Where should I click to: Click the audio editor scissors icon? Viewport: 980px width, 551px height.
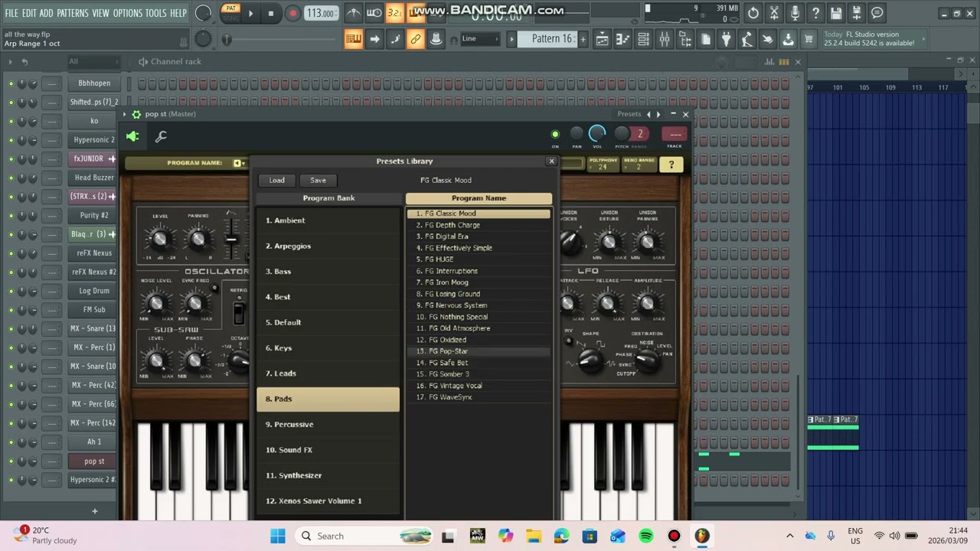(x=774, y=13)
